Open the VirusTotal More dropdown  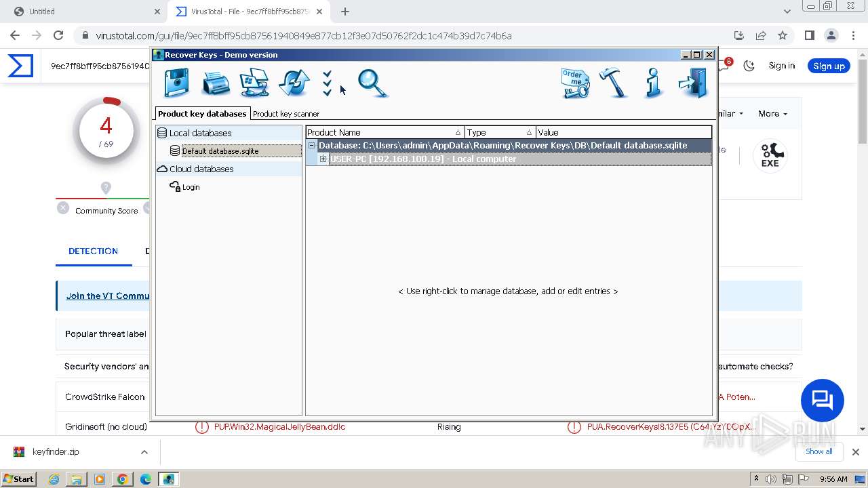pyautogui.click(x=772, y=114)
